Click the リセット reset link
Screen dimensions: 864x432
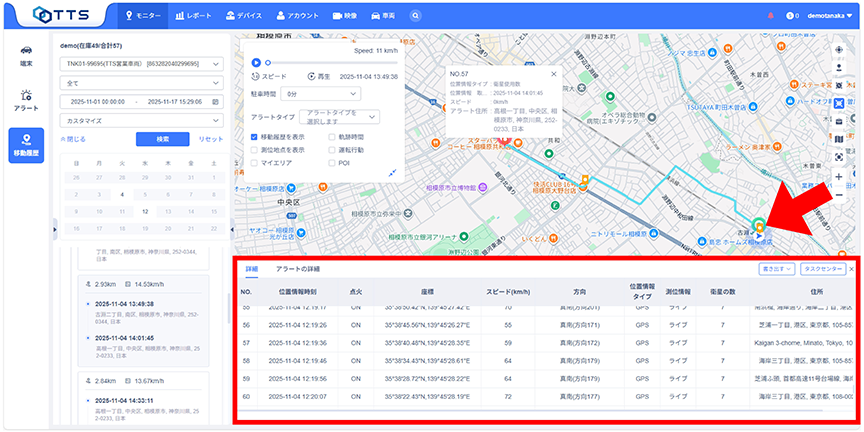pos(211,139)
